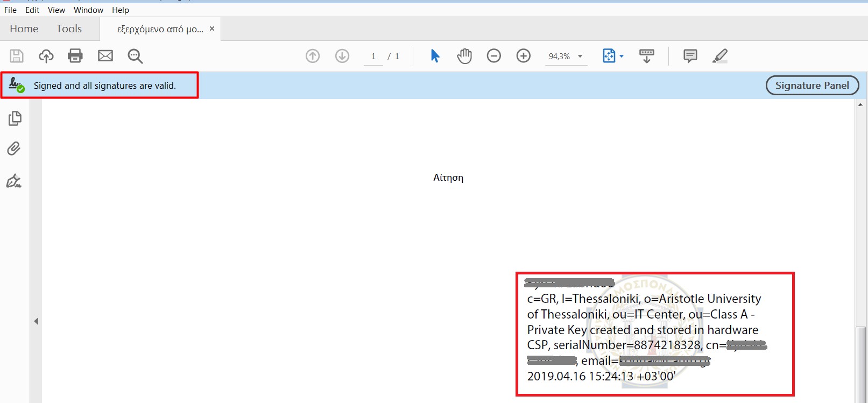
Task: Click the Signature Panel button
Action: pos(811,86)
